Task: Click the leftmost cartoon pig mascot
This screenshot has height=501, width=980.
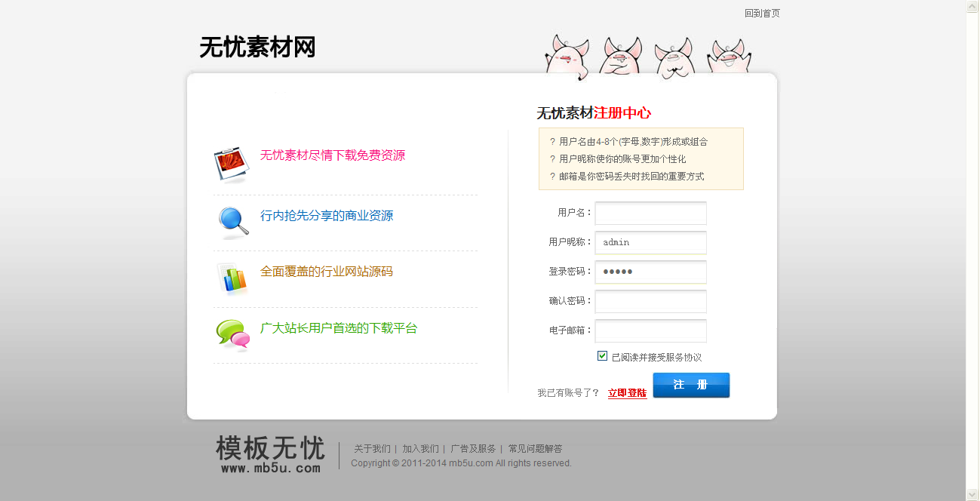Action: click(x=567, y=57)
